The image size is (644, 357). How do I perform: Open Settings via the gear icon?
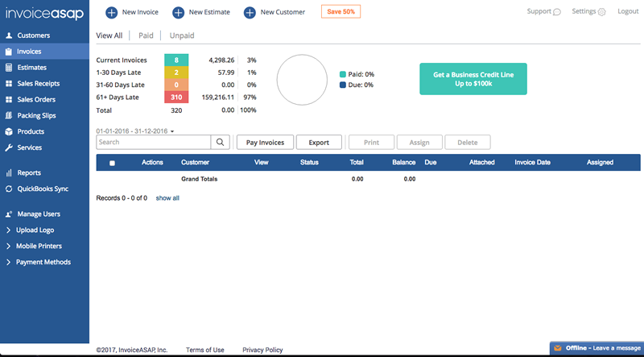[601, 12]
